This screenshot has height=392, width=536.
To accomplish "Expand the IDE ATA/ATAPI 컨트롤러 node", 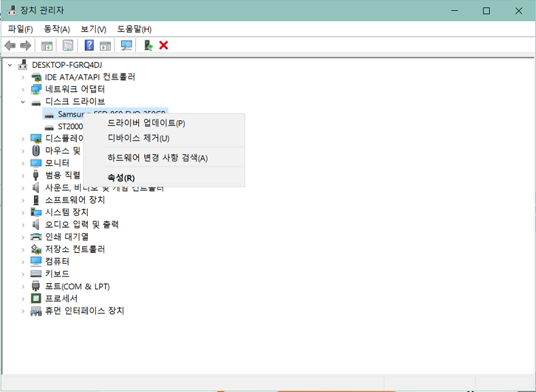I will point(23,77).
